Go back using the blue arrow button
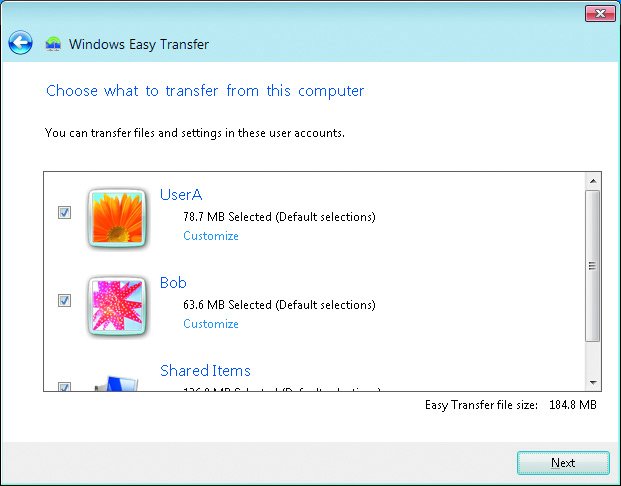621x486 pixels. [x=20, y=42]
